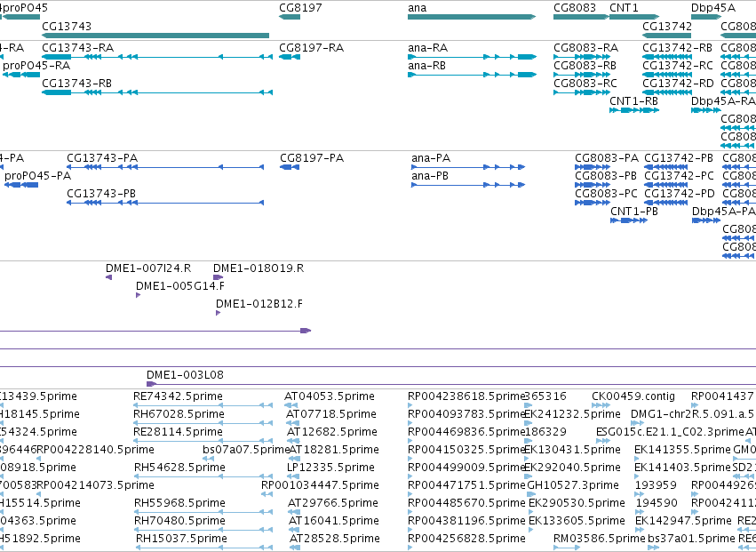Select the CG8083-RB transcript label
The image size is (756, 552).
[585, 65]
